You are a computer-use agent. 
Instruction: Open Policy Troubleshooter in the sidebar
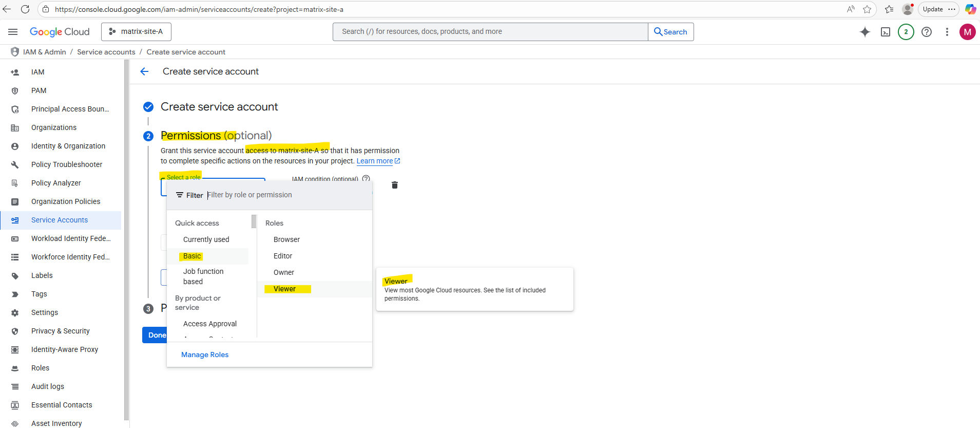tap(67, 164)
